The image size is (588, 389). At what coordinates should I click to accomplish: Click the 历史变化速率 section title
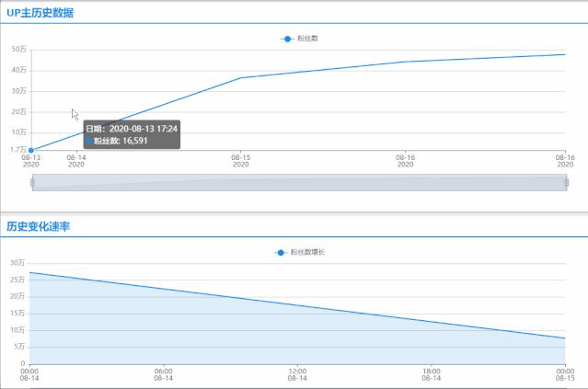click(x=38, y=226)
